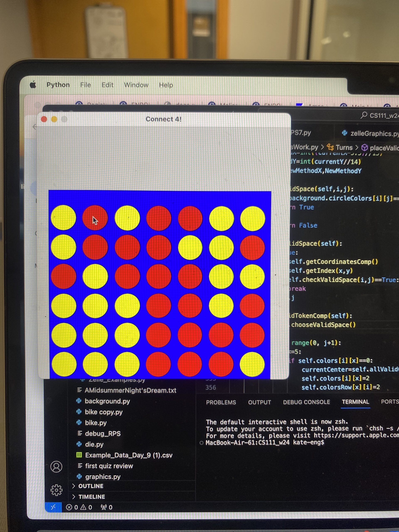
Task: Switch to the TERMINAL tab
Action: coord(356,402)
